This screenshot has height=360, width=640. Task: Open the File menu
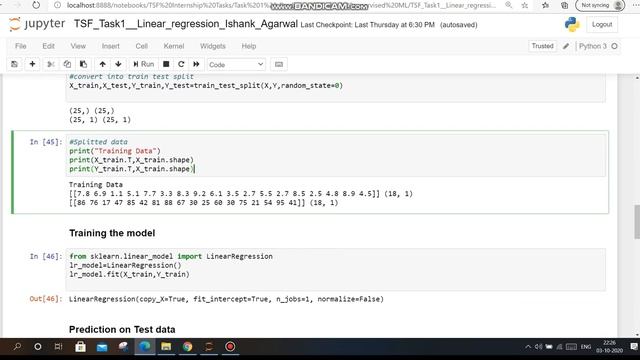point(20,46)
